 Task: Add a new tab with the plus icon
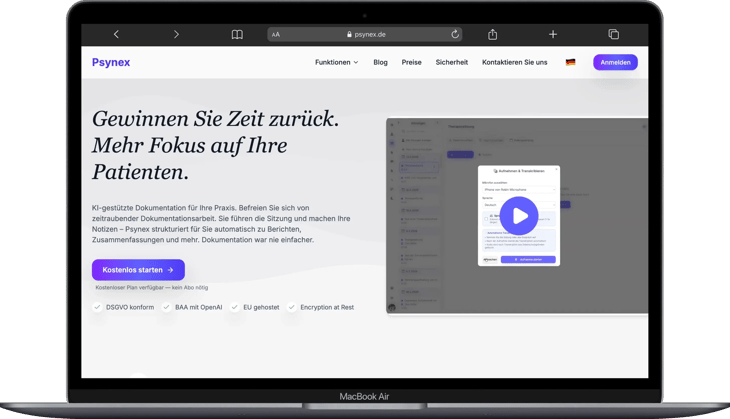(553, 34)
